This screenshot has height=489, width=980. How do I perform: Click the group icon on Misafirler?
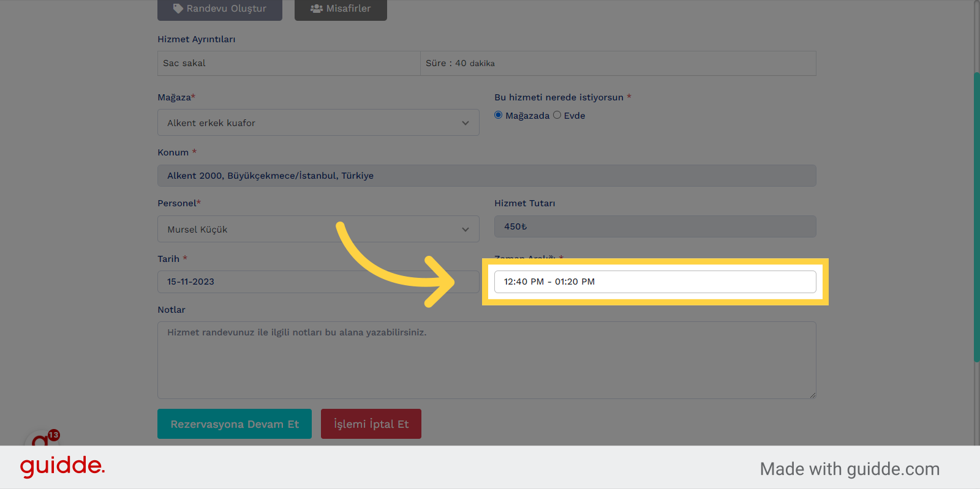[316, 9]
